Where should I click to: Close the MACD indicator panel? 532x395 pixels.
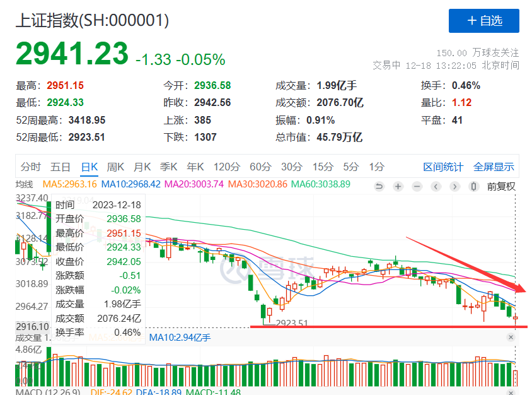pyautogui.click(x=511, y=392)
